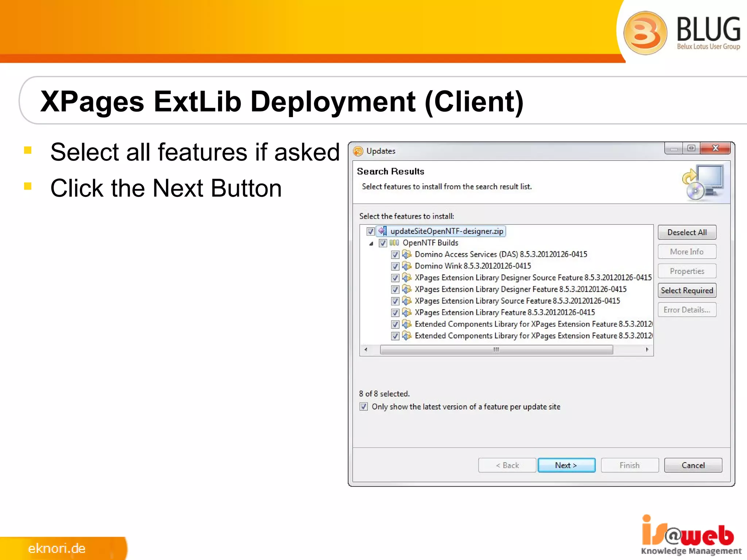This screenshot has width=747, height=560.
Task: Maximize the Updates dialog window
Action: point(691,148)
